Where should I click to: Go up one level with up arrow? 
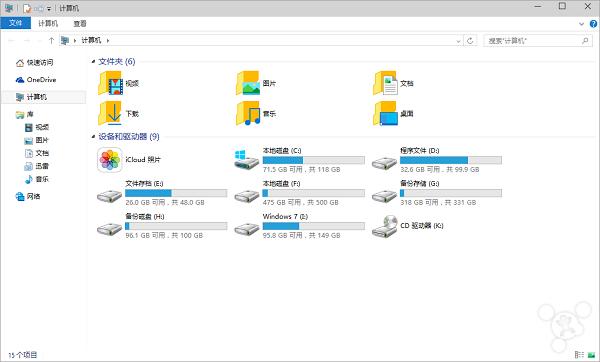[51, 40]
